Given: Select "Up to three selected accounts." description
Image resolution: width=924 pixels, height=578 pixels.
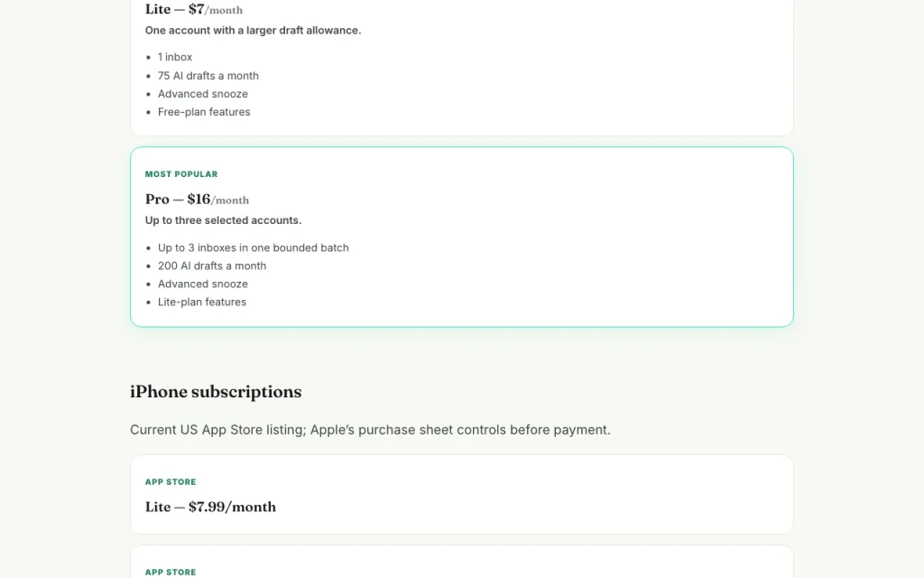Looking at the screenshot, I should pyautogui.click(x=224, y=220).
